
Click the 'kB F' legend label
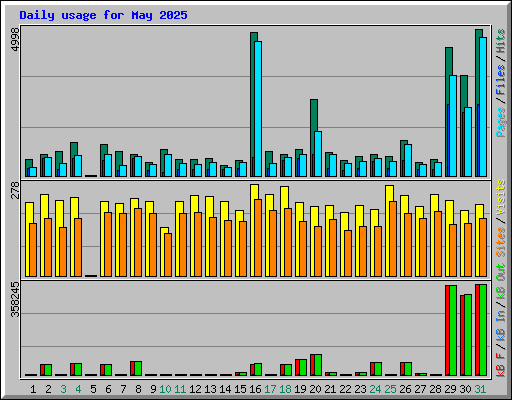tap(501, 365)
